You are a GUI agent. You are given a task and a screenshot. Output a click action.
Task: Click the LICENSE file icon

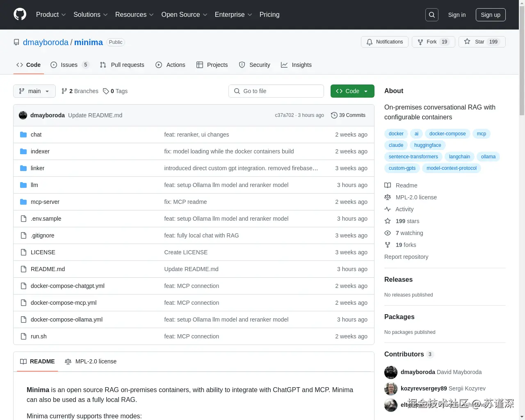pyautogui.click(x=23, y=252)
